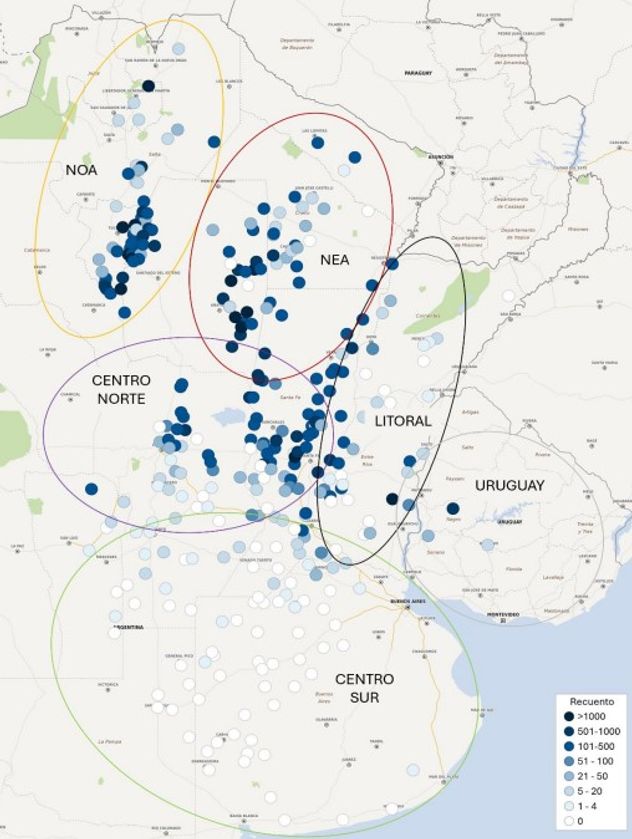Click the NOA region label
632x839 pixels.
(x=81, y=170)
